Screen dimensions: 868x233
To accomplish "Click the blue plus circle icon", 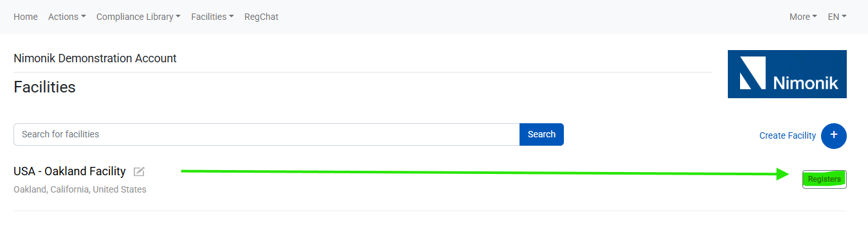I will 834,135.
